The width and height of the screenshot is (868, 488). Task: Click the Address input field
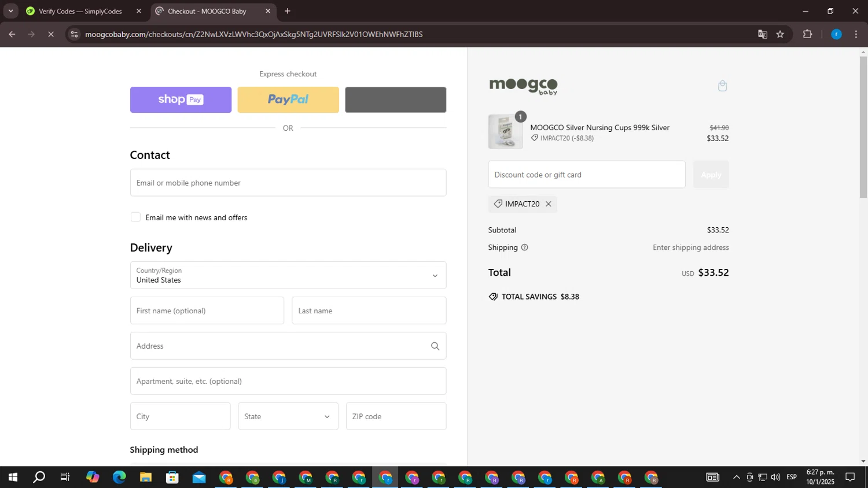[x=288, y=346]
